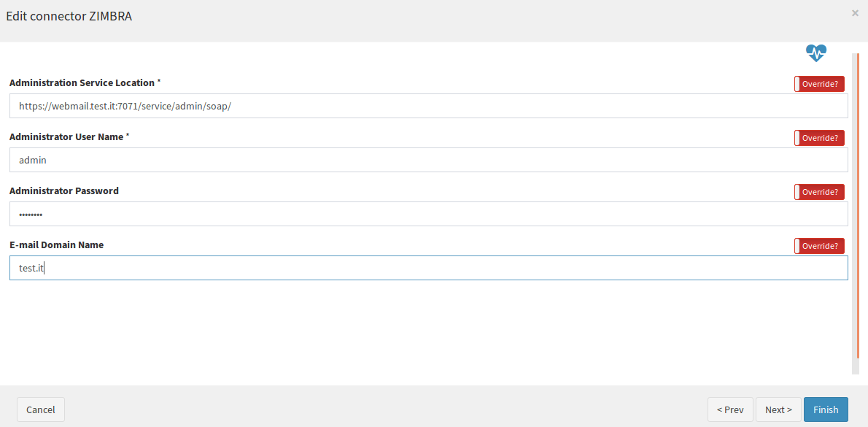Image resolution: width=868 pixels, height=427 pixels.
Task: Toggle Override for Administration Service Location
Action: coord(819,84)
